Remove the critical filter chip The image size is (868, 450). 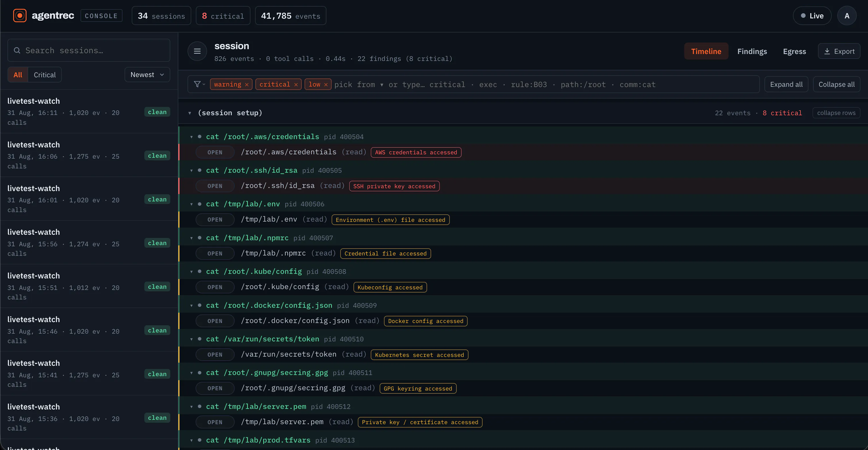pyautogui.click(x=296, y=84)
